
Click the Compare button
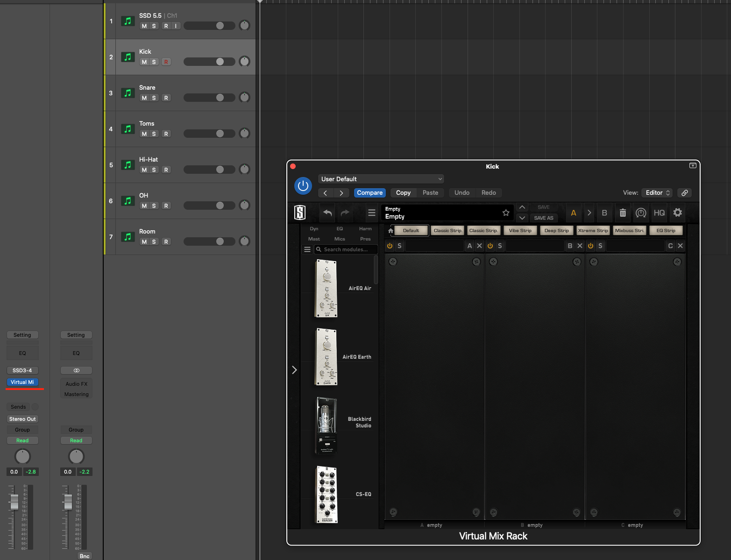pyautogui.click(x=369, y=192)
